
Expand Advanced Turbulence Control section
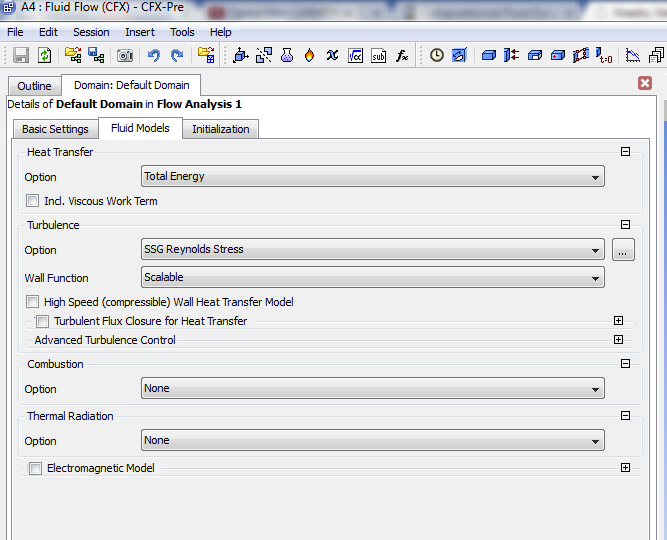click(619, 339)
